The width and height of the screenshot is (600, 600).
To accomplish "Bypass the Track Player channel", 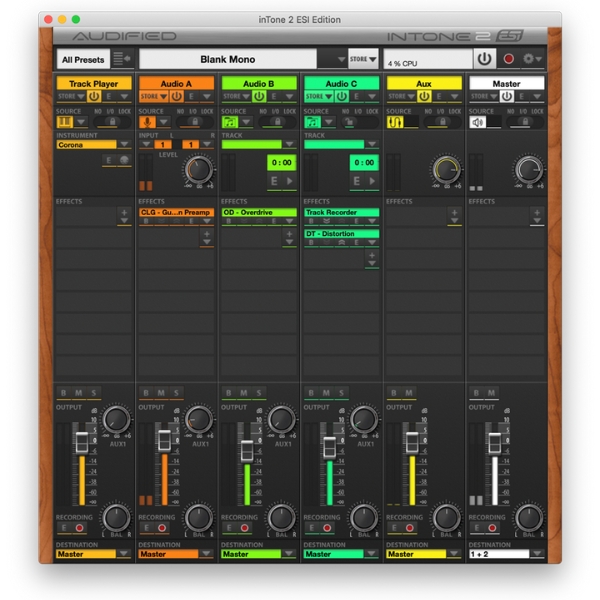I will [x=63, y=393].
